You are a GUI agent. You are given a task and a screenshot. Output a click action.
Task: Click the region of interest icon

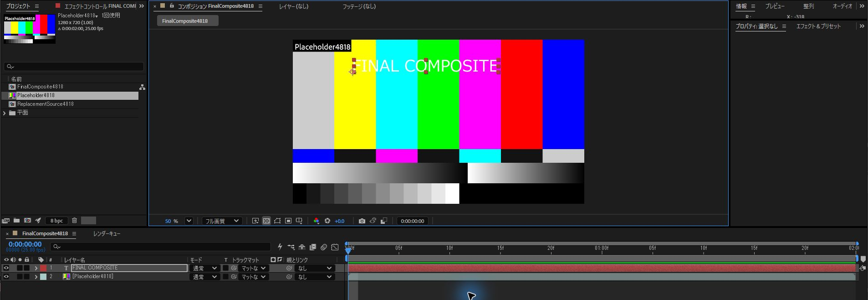[288, 221]
